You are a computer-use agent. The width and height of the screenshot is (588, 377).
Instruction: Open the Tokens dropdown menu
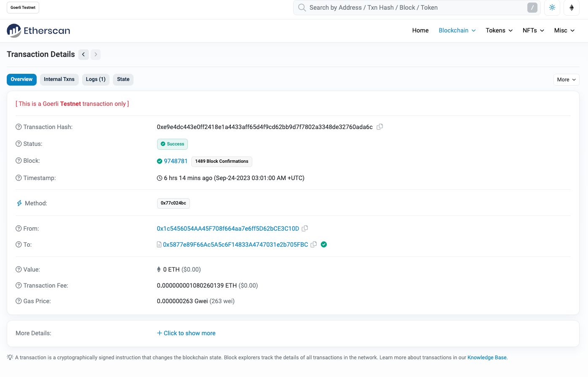coord(499,30)
